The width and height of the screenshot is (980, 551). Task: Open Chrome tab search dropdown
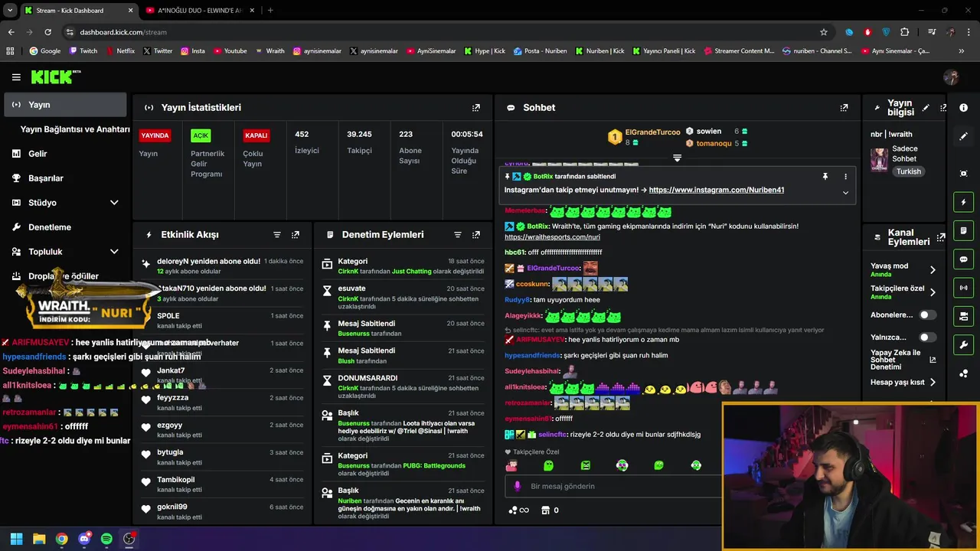point(10,10)
